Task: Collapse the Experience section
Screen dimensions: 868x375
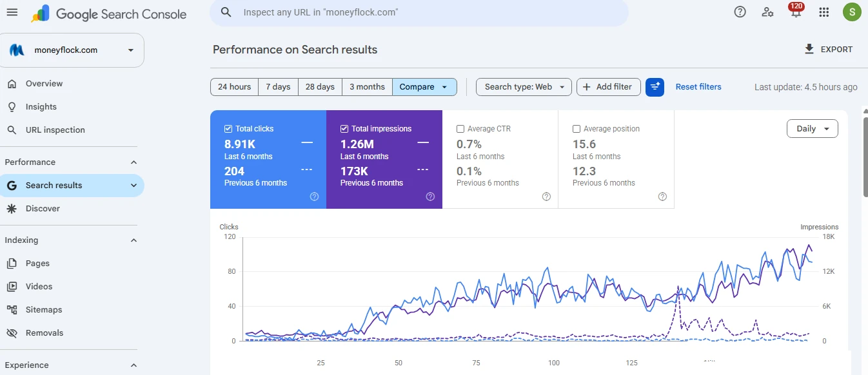Action: (x=133, y=365)
